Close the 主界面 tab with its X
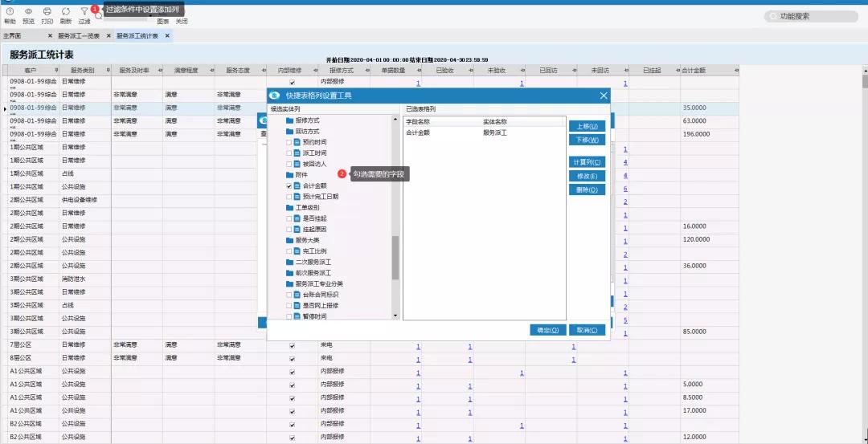 (x=50, y=36)
